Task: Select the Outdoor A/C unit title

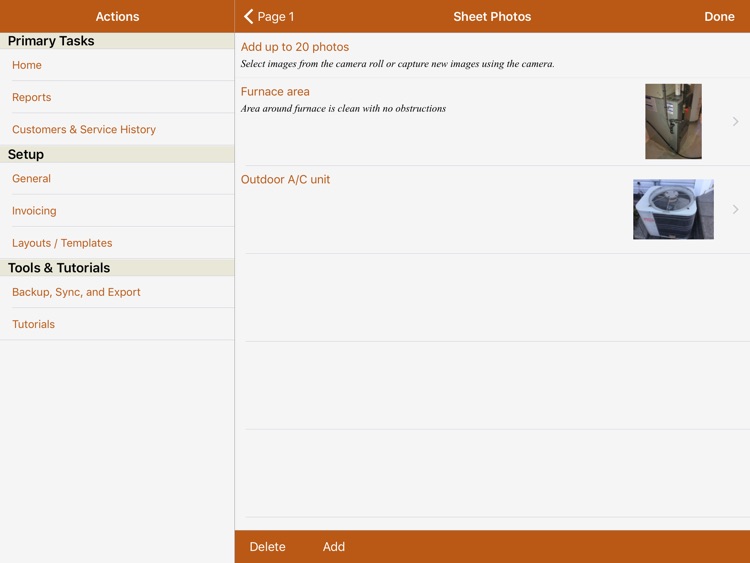Action: [285, 179]
